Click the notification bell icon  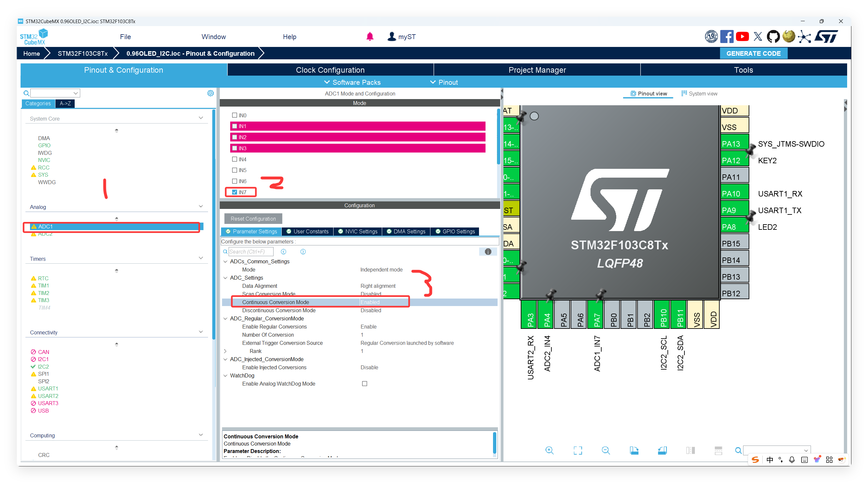(370, 37)
